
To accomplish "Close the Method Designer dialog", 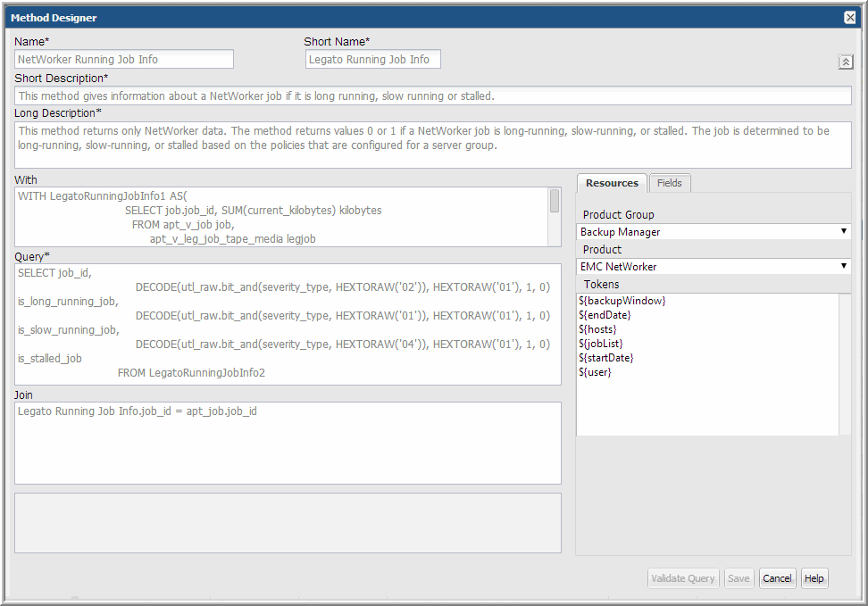I will point(850,17).
